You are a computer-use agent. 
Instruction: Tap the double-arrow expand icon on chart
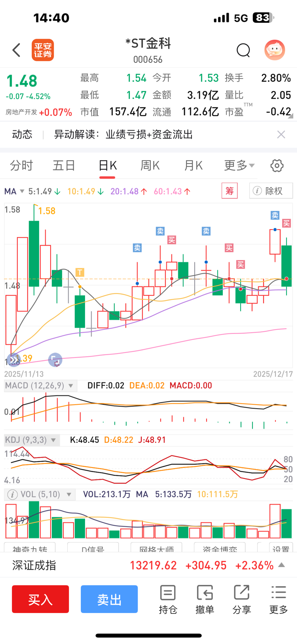pos(14,361)
